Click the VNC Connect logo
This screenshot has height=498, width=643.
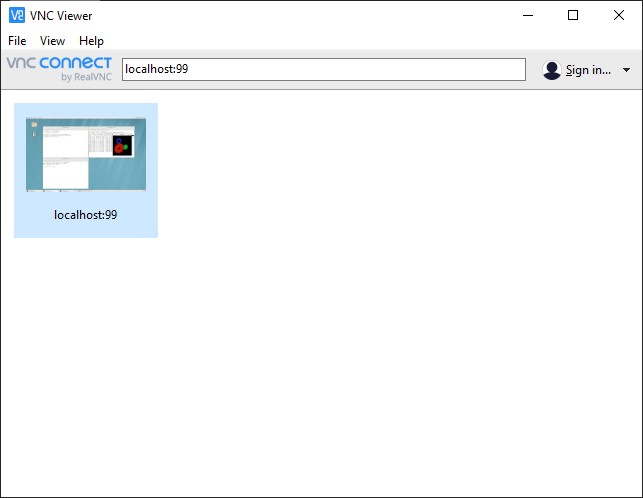59,63
